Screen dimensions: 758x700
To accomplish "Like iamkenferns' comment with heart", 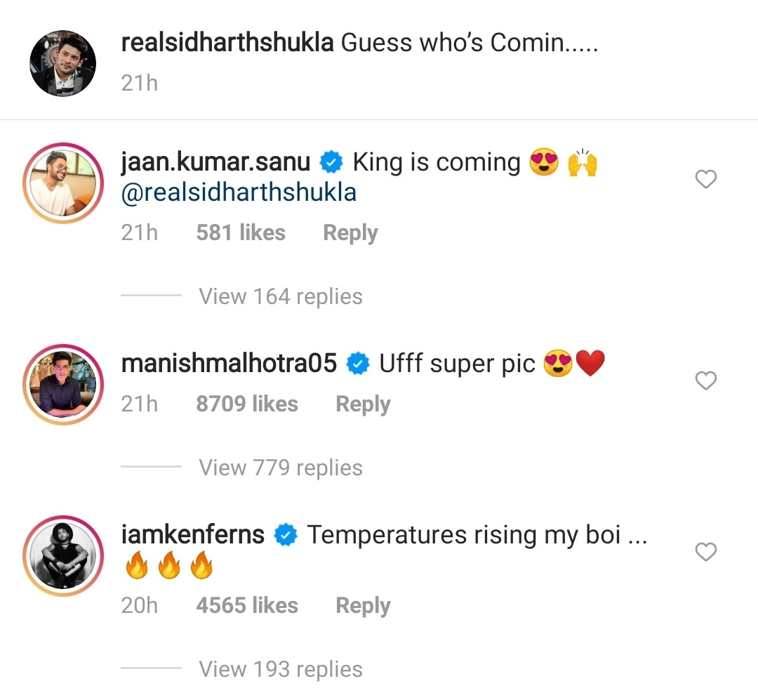I will (705, 553).
